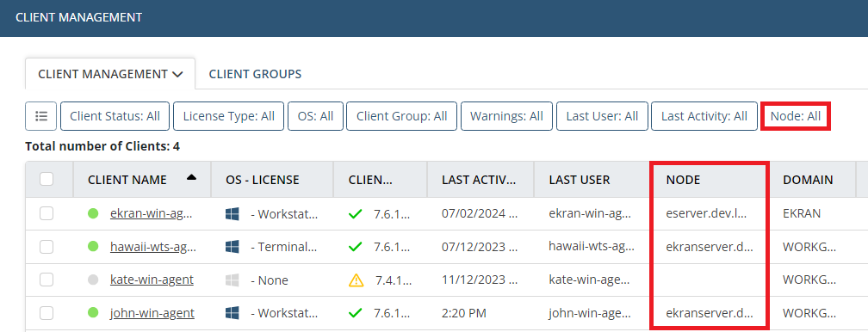This screenshot has height=332, width=868.
Task: Click gray offline dot of kate-win-agent
Action: 93,280
